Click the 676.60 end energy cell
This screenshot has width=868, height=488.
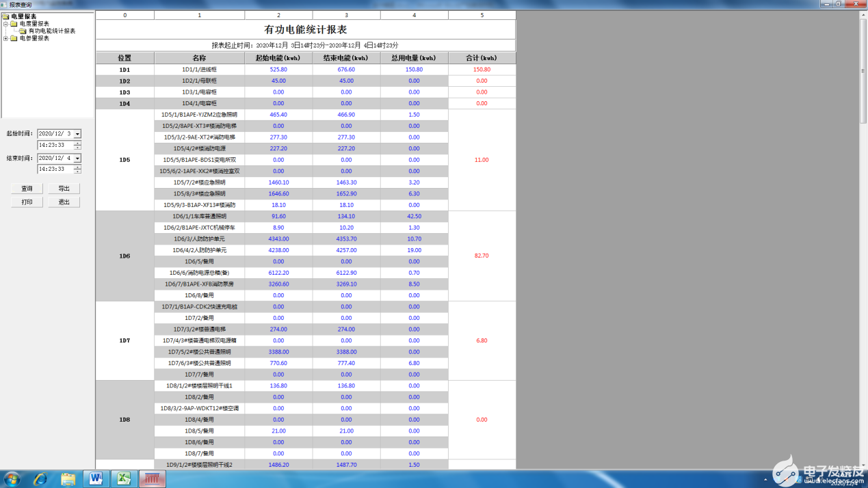[x=346, y=70]
